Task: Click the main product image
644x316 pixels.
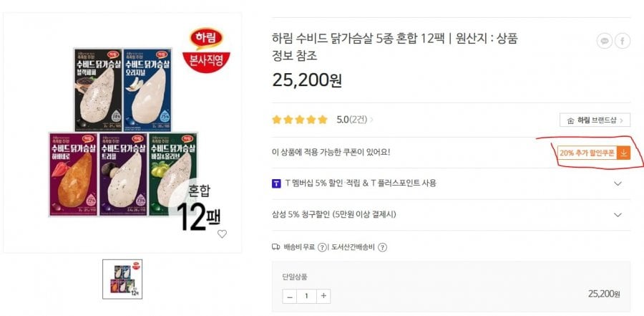Action: click(122, 133)
